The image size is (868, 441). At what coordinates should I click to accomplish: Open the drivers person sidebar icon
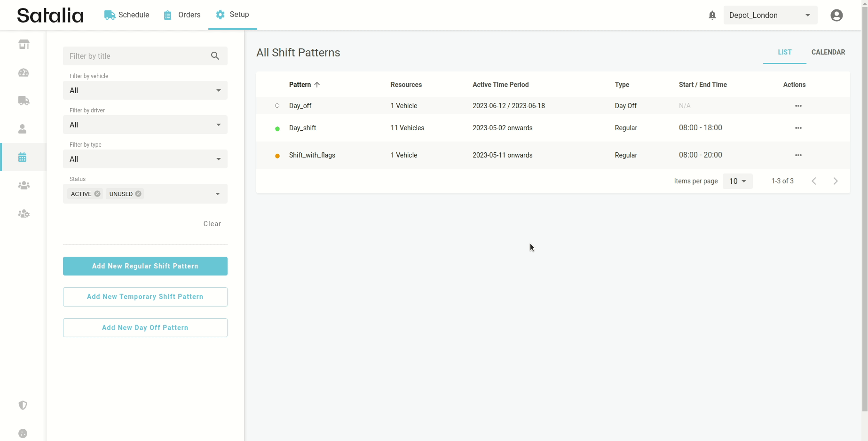click(23, 129)
